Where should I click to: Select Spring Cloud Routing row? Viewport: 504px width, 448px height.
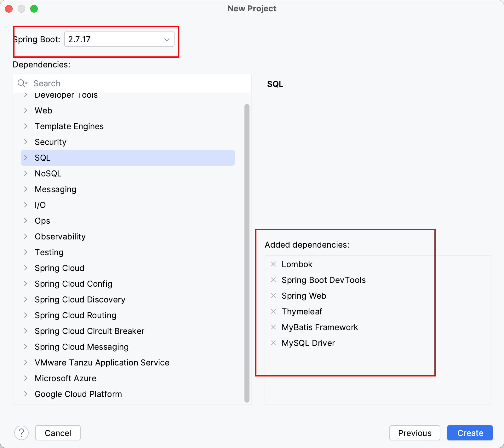[x=128, y=315]
